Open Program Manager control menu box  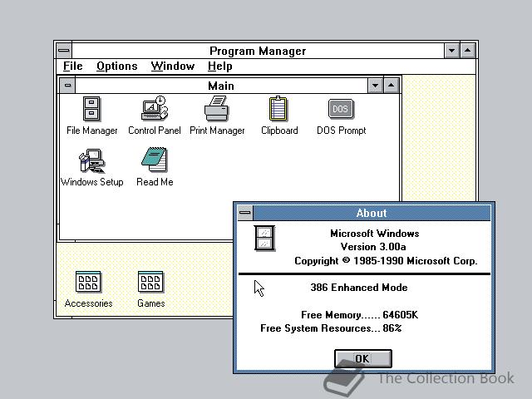pos(64,51)
